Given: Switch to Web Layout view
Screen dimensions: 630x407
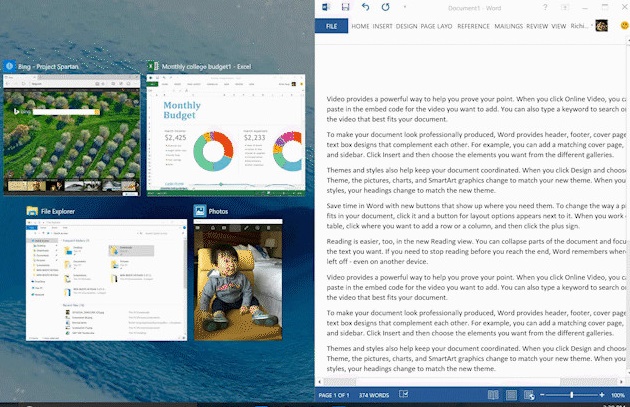Looking at the screenshot, I should [x=529, y=395].
